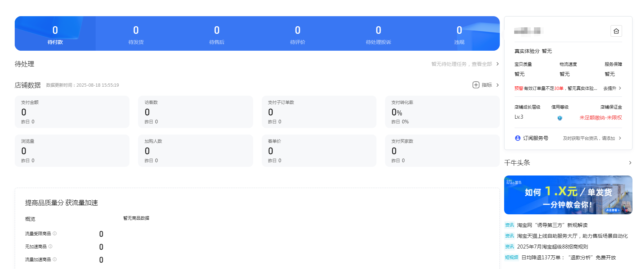
Task: Click the 千牛头条 heading
Action: coord(517,163)
